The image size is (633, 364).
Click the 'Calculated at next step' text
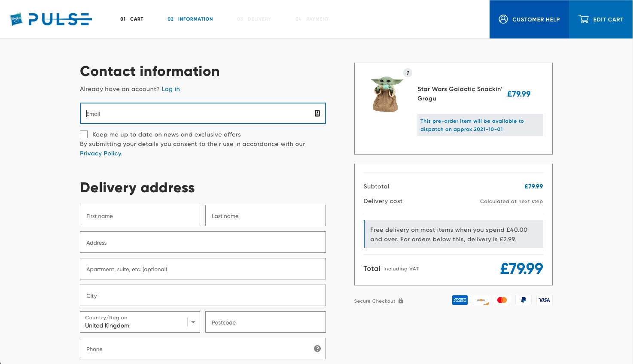[511, 201]
